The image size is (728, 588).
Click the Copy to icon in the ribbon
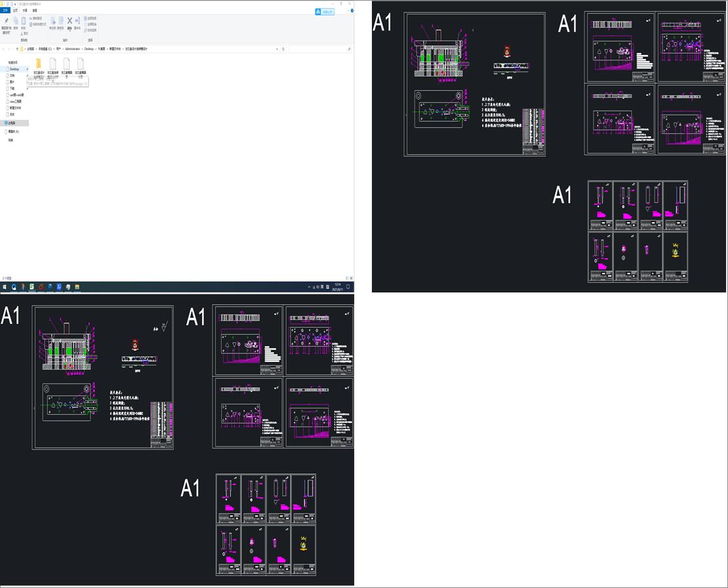[61, 22]
